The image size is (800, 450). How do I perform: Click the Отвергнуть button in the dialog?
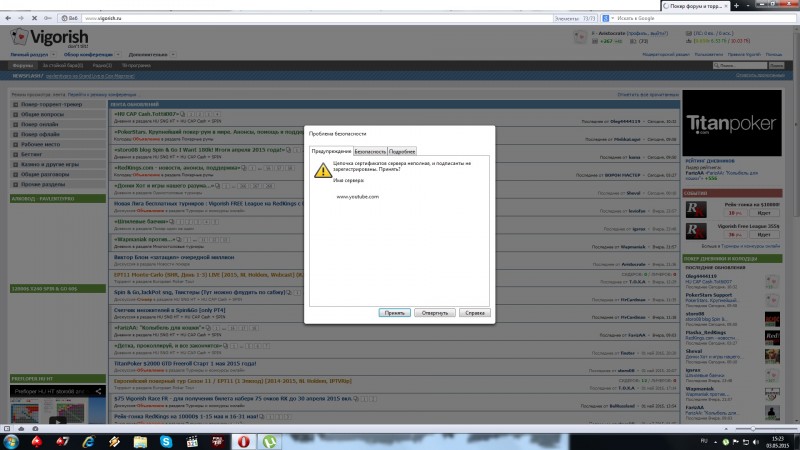(x=435, y=313)
